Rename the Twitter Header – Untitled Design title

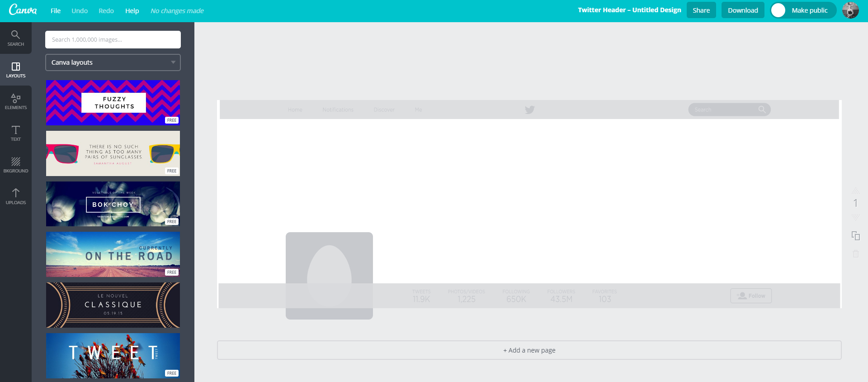(629, 10)
